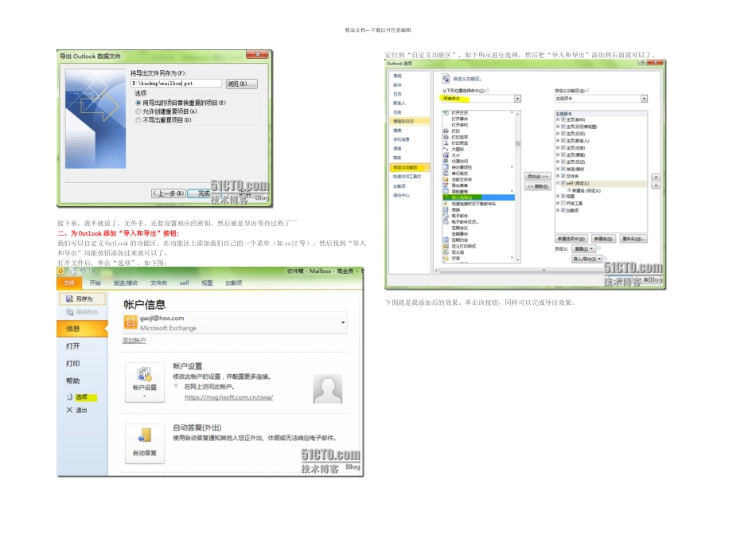This screenshot has width=756, height=535.
Task: Click the Outlook logo icon in the title bar
Action: [x=60, y=271]
